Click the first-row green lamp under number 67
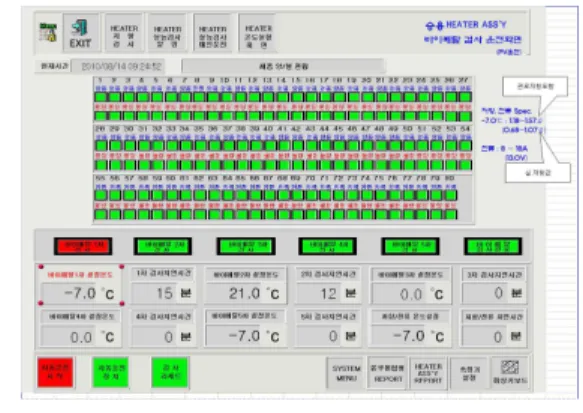Viewport: 583px width, 413px height. point(269,195)
